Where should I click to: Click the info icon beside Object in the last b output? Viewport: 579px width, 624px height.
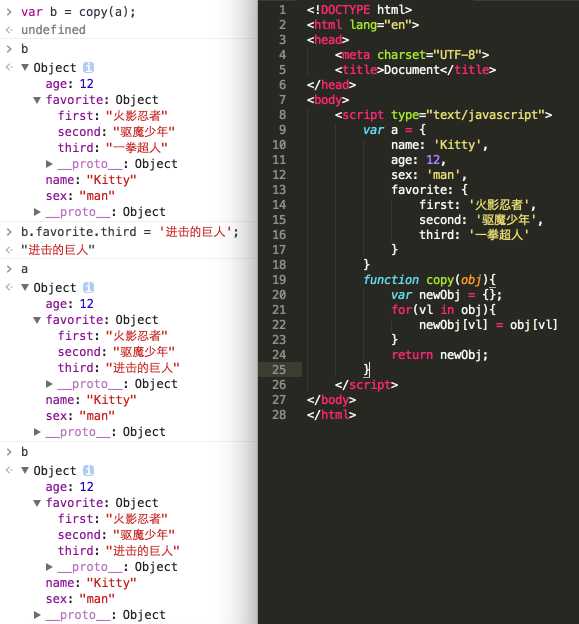(x=88, y=471)
